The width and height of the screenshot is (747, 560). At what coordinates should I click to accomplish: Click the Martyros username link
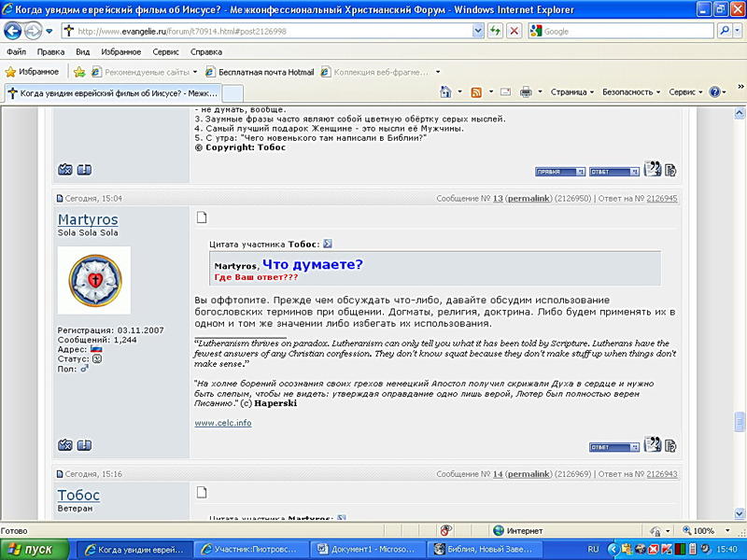pos(88,219)
